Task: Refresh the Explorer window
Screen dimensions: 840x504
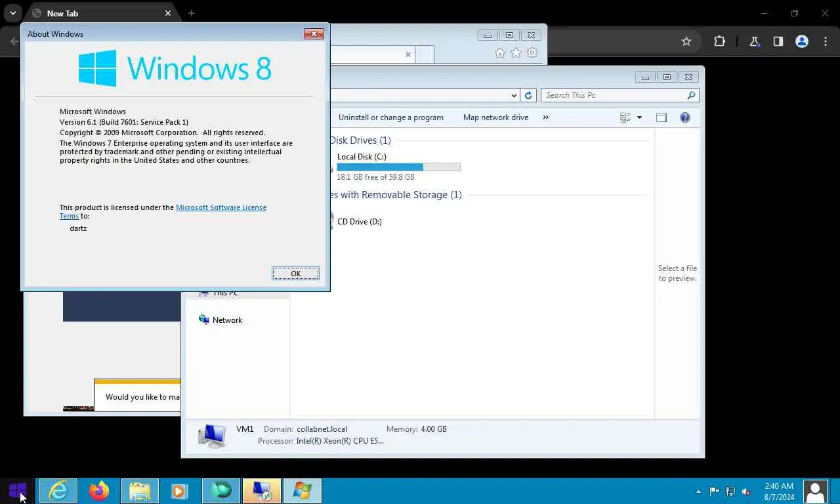Action: click(528, 95)
